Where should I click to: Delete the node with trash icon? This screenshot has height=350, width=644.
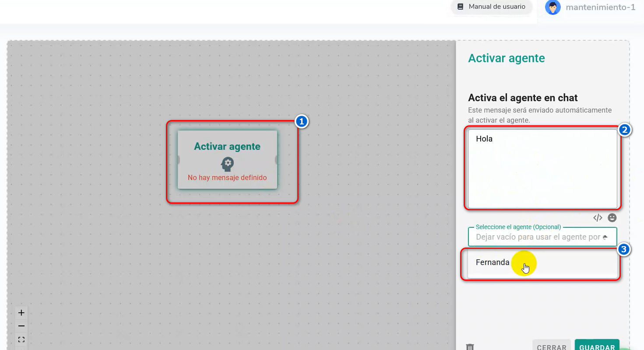pos(470,347)
